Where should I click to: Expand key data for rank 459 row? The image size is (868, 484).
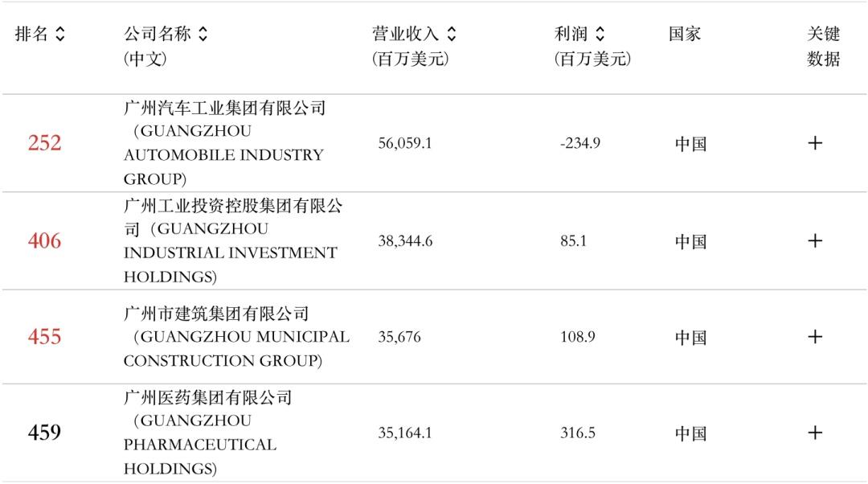click(x=815, y=433)
